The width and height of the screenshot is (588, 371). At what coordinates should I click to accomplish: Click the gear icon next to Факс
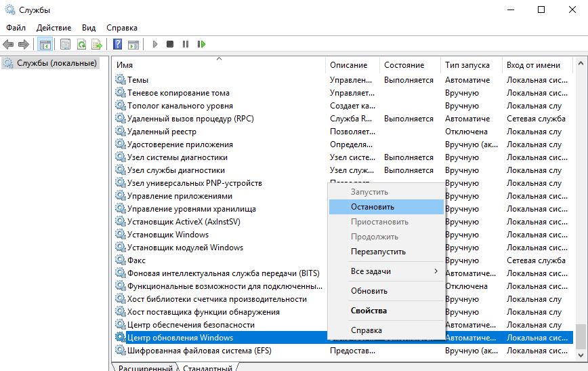(121, 260)
